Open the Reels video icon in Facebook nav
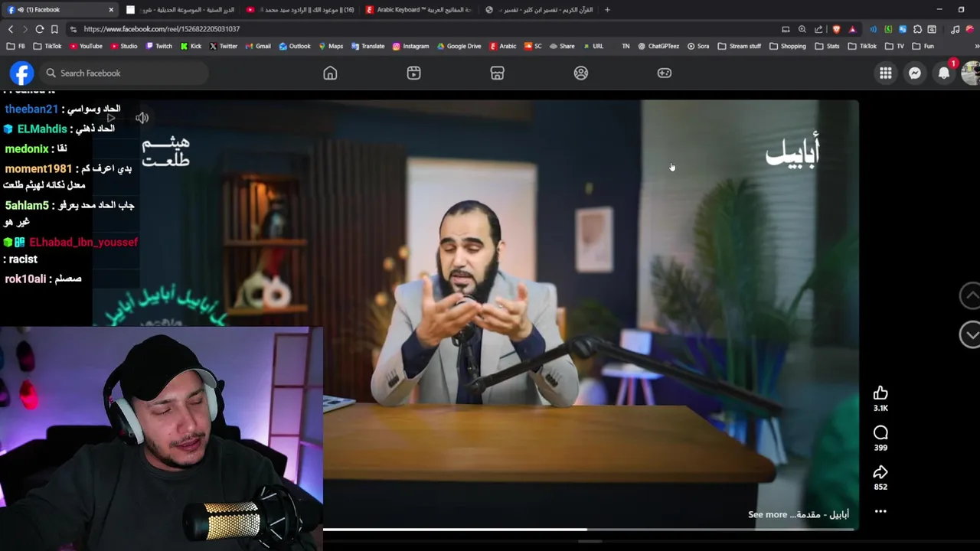 click(413, 73)
